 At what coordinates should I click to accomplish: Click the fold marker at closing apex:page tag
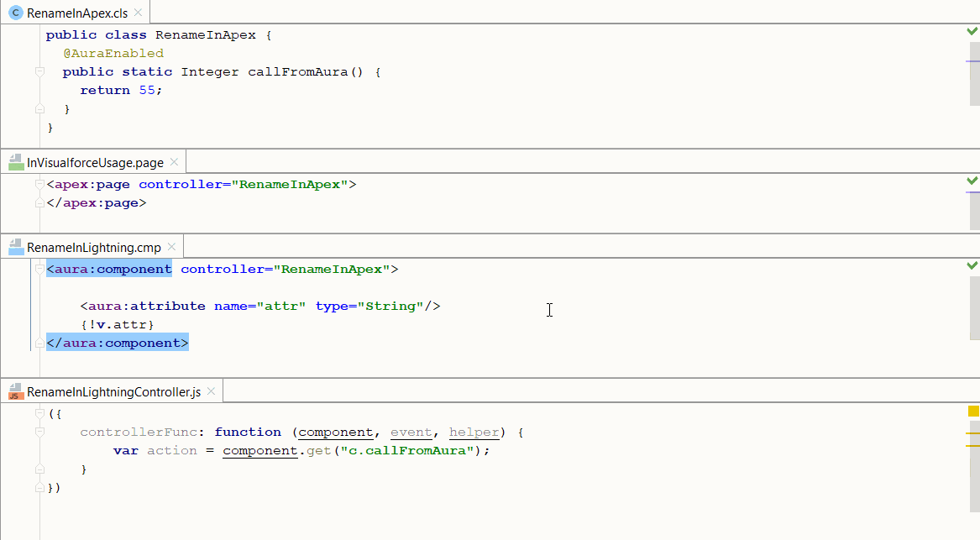click(x=40, y=202)
